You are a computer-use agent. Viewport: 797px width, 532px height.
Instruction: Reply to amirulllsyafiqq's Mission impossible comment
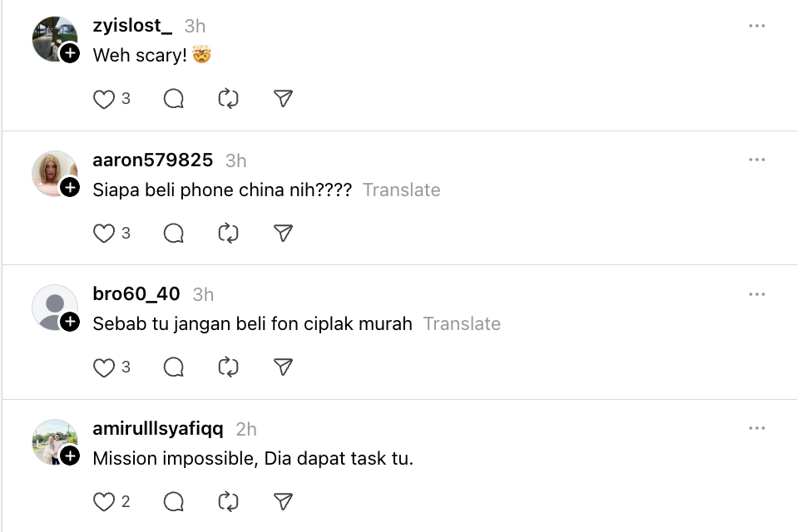pyautogui.click(x=174, y=501)
